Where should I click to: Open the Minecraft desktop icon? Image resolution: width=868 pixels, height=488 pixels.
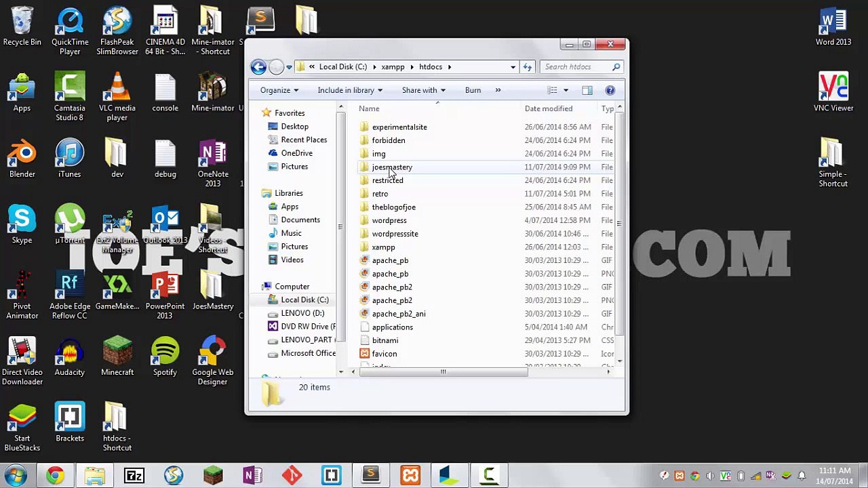click(117, 357)
